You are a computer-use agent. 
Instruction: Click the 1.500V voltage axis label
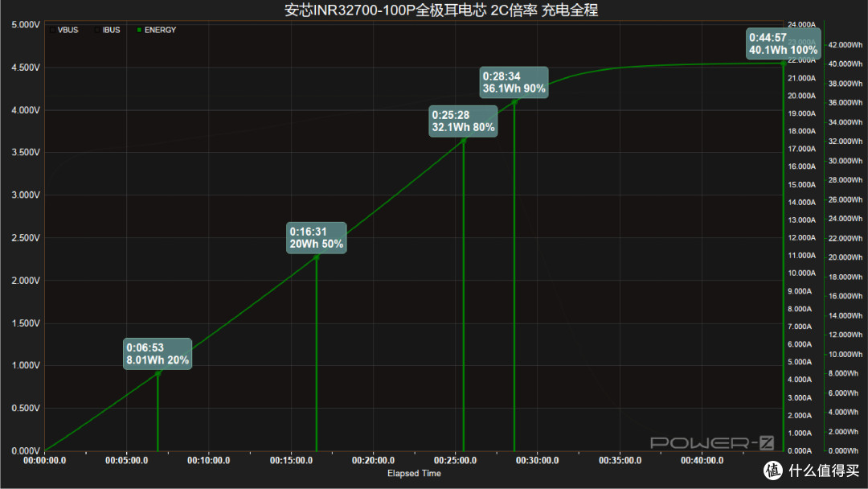tap(26, 323)
